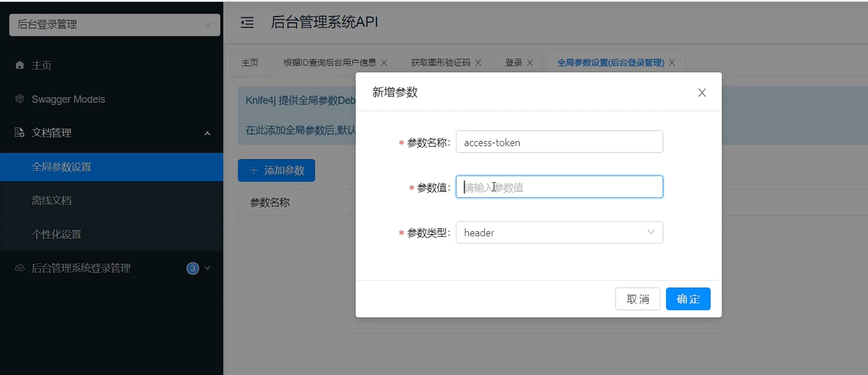Viewport: 868px width, 375px height.
Task: Open 个性化设置 in the sidebar
Action: pyautogui.click(x=112, y=234)
